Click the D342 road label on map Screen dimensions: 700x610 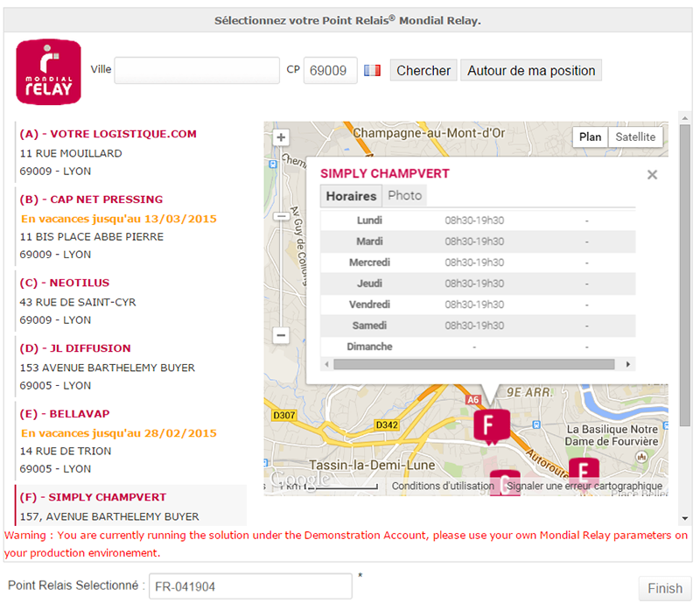(387, 424)
